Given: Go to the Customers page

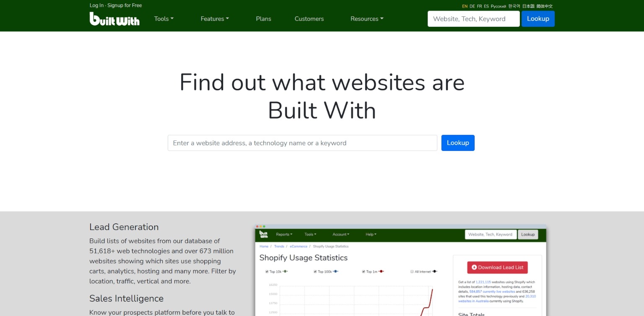Looking at the screenshot, I should point(309,19).
